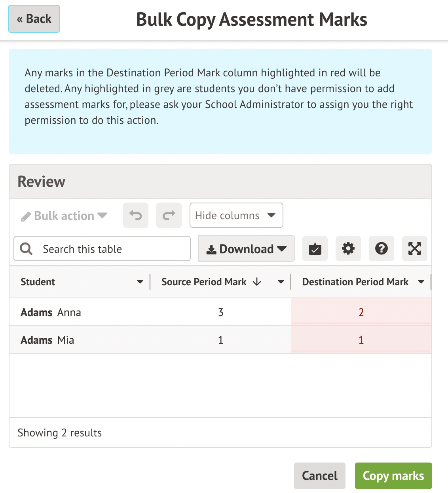Viewport: 448px width, 493px height.
Task: Open Destination Period Mark column menu arrow
Action: (x=421, y=282)
